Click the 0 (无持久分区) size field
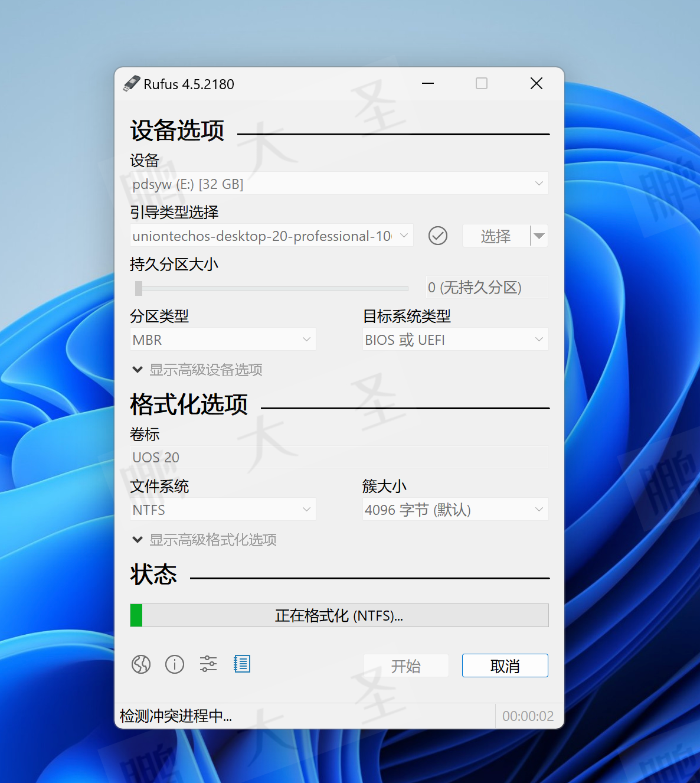This screenshot has width=700, height=783. pyautogui.click(x=487, y=288)
